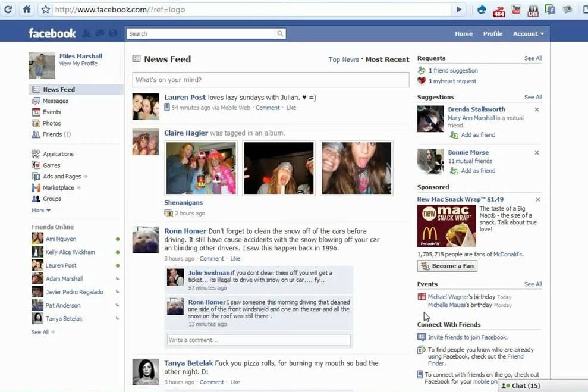Expand Friends Online See All
The height and width of the screenshot is (392, 588).
(43, 332)
